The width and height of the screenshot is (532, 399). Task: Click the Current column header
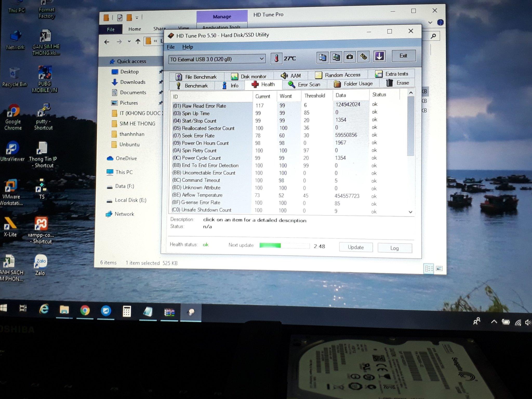coord(264,96)
